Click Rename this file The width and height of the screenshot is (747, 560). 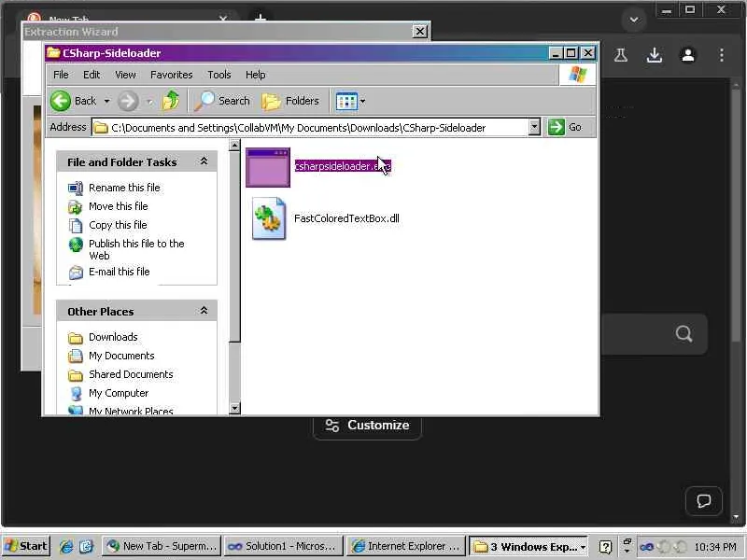124,188
